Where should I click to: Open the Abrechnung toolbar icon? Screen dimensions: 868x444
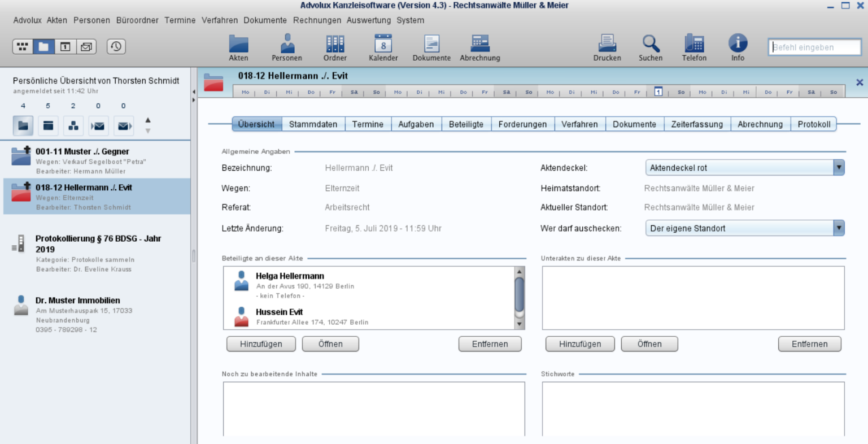click(x=480, y=47)
